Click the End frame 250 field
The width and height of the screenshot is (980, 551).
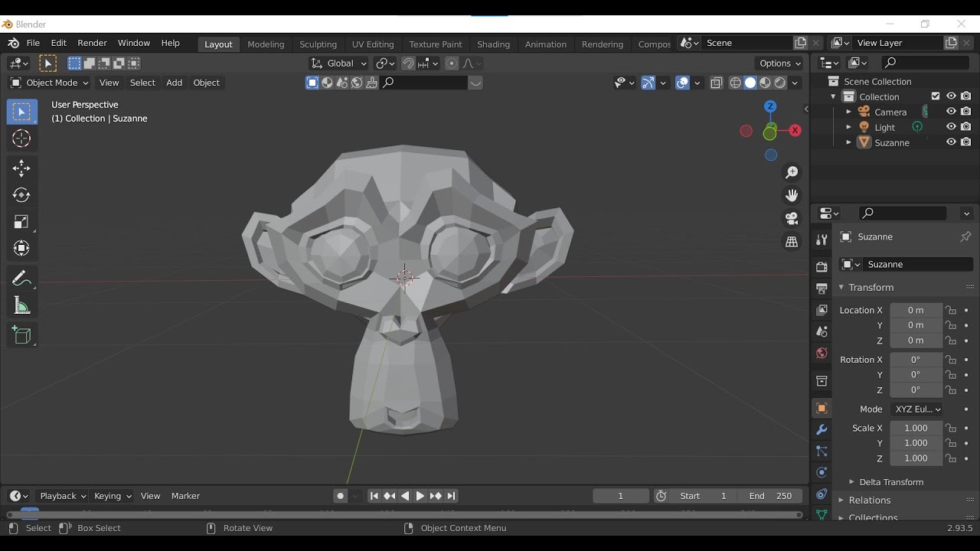tap(772, 496)
